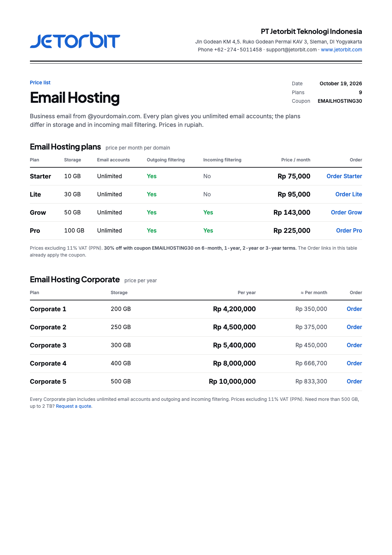Click the Outgoing filtering column header
The height and width of the screenshot is (555, 392).
[166, 160]
